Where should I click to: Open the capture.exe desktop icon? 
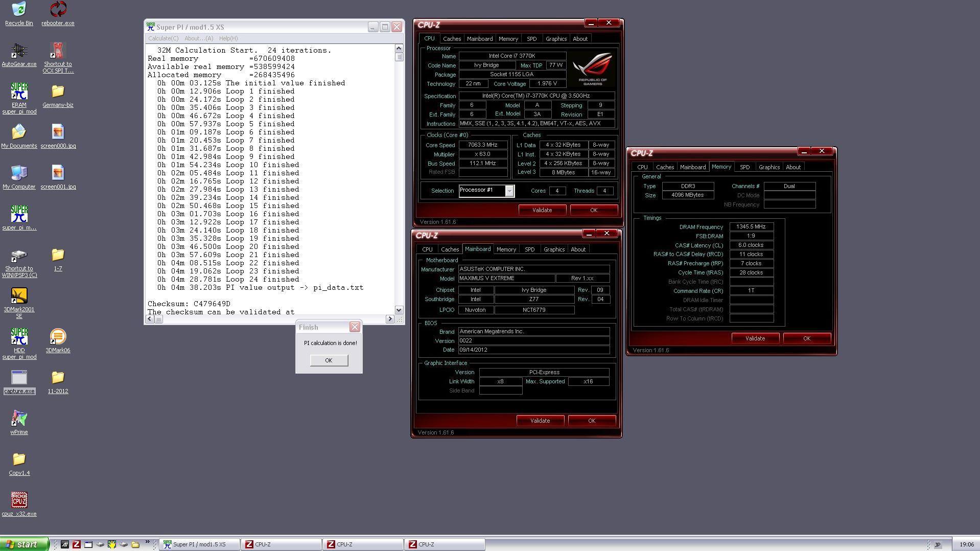(x=19, y=378)
